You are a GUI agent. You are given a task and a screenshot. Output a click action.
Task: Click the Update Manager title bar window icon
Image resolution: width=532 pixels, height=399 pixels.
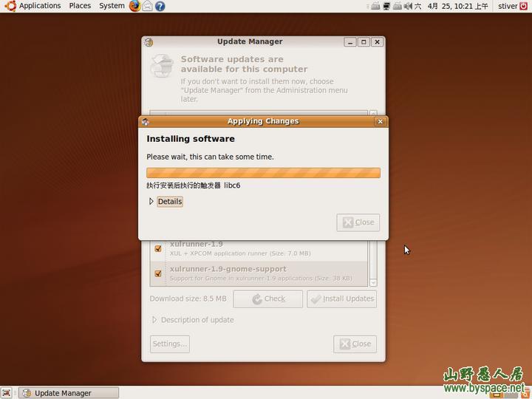(x=149, y=42)
